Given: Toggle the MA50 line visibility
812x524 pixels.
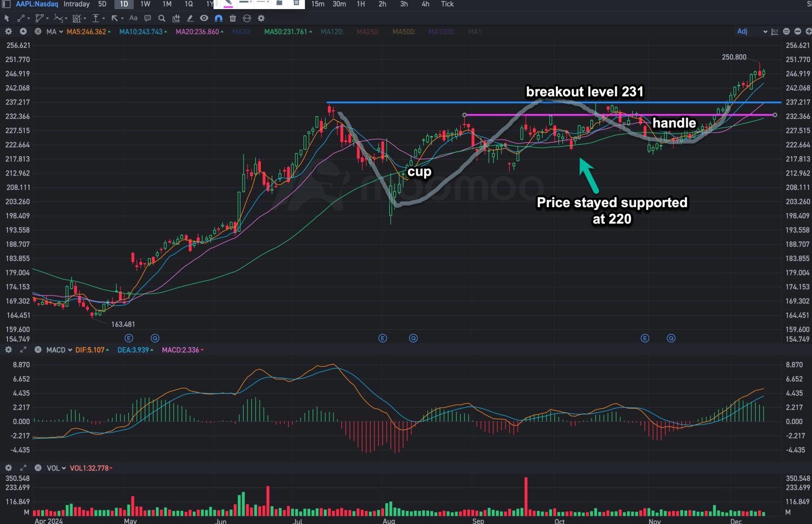Looking at the screenshot, I should pos(288,31).
